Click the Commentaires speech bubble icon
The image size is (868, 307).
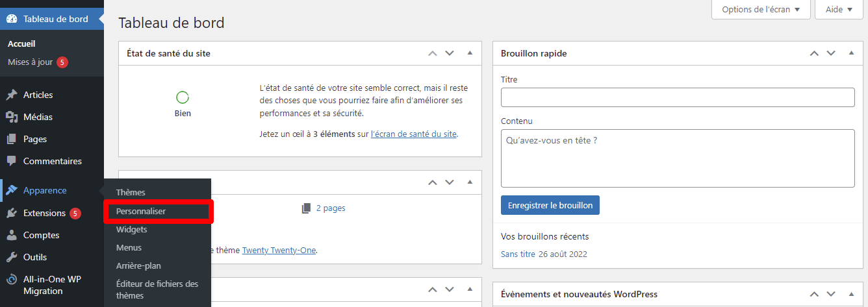tap(12, 161)
